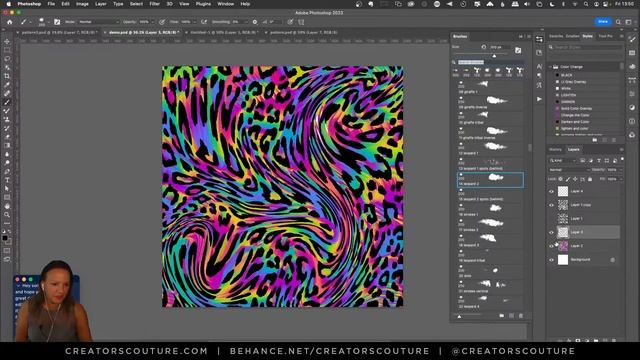The height and width of the screenshot is (360, 640).
Task: Apply the Solid Color Overlay style
Action: pos(576,109)
